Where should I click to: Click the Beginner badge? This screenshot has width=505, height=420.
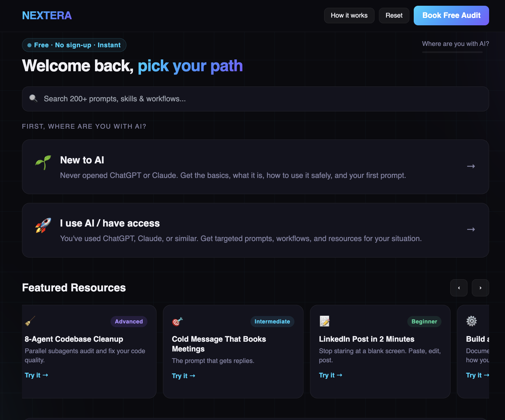coord(424,321)
